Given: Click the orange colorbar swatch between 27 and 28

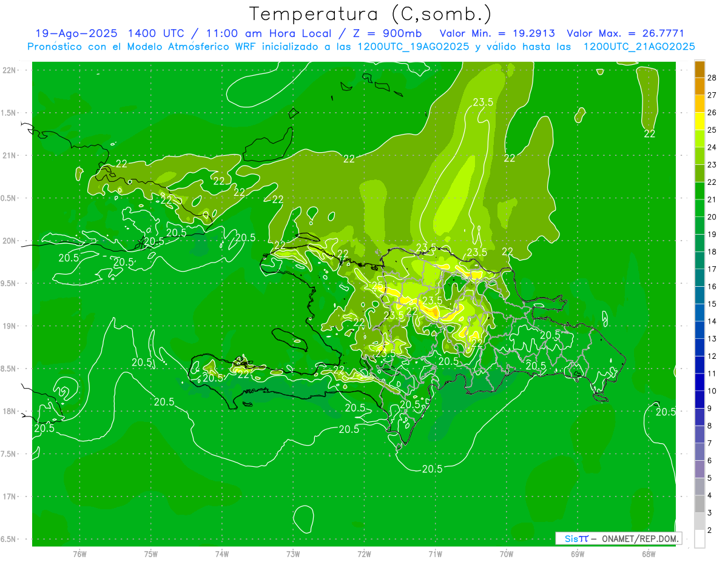Looking at the screenshot, I should point(699,86).
